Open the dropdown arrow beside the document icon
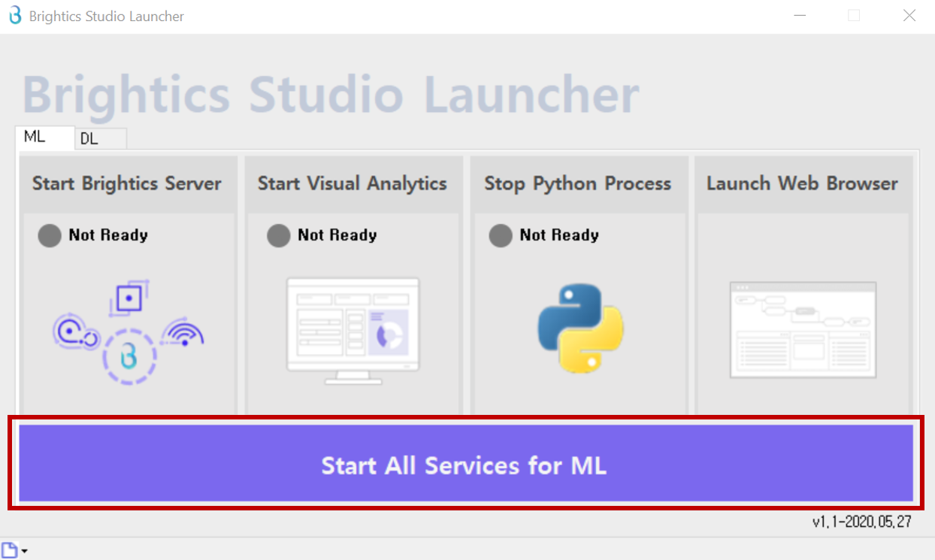 coord(25,552)
